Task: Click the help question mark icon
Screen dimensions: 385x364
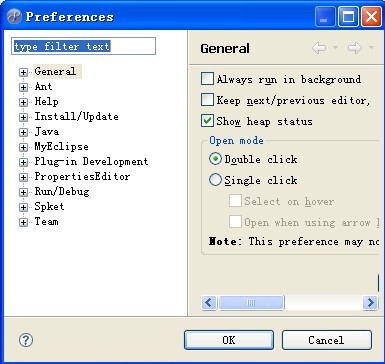Action: click(26, 340)
